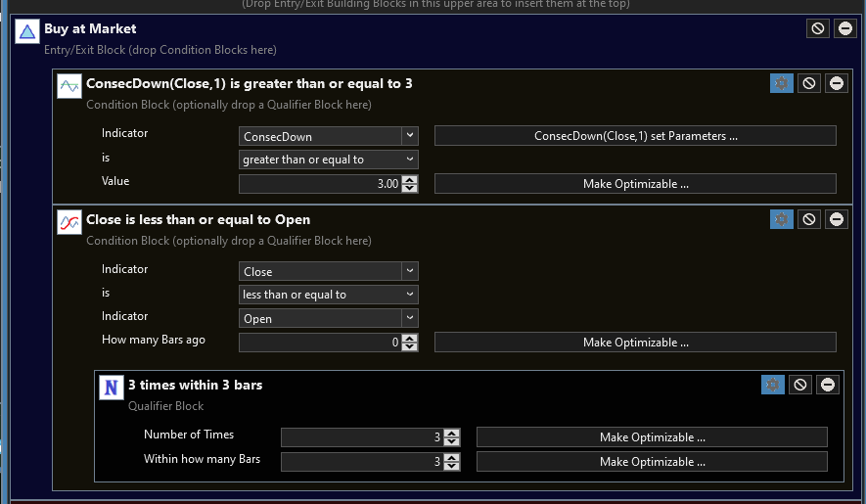866x504 pixels.
Task: Click the Buy at Market triangle icon
Action: (27, 32)
